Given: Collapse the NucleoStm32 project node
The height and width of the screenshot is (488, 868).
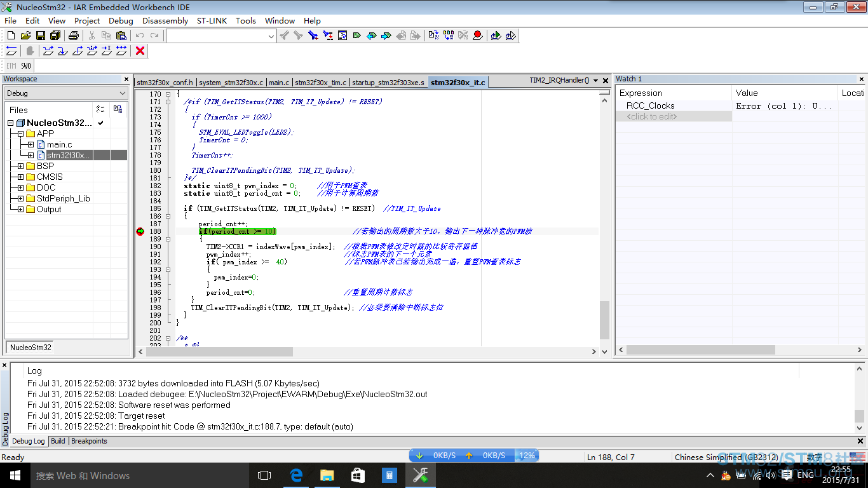Looking at the screenshot, I should point(11,123).
